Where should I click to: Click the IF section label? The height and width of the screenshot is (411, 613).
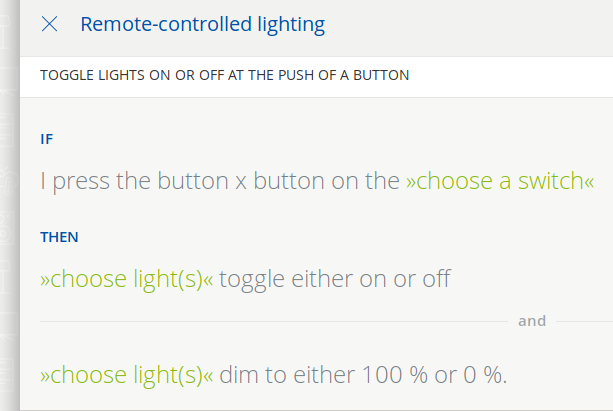tap(46, 139)
